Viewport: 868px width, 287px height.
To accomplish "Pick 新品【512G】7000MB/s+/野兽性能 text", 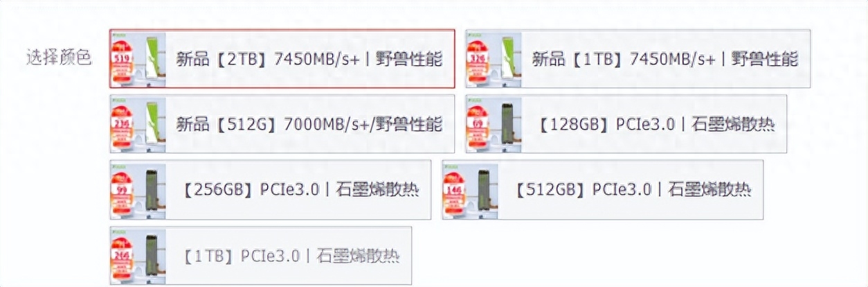I will [x=309, y=125].
